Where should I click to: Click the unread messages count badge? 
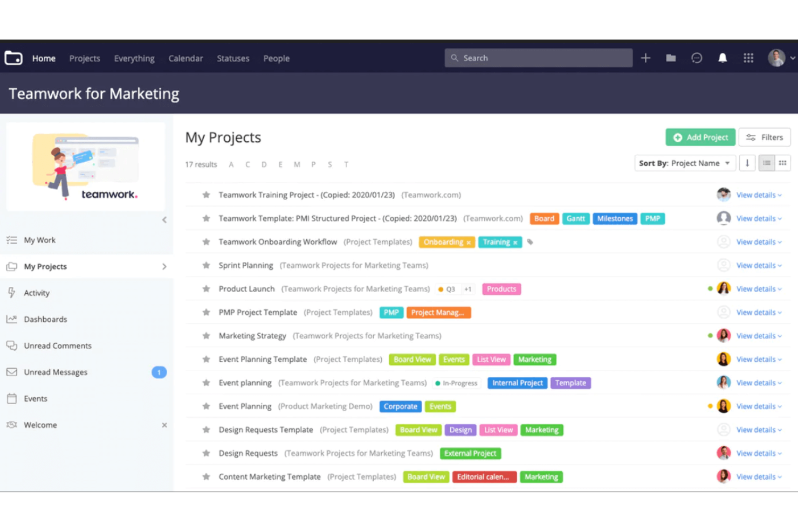point(159,372)
